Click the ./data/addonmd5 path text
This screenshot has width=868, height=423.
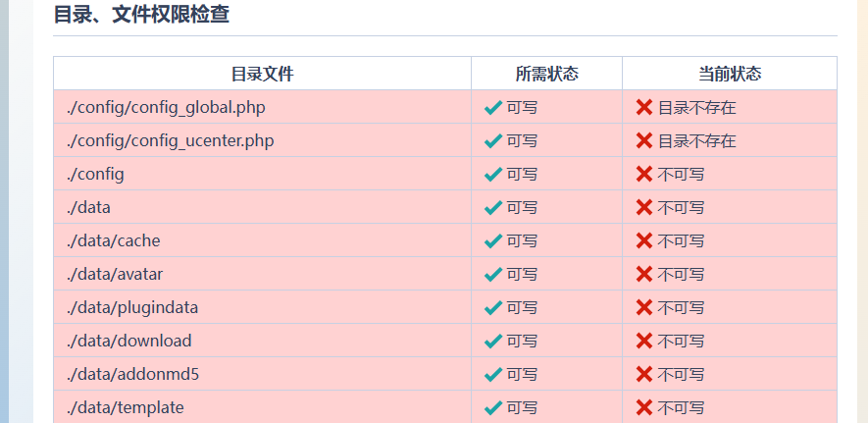132,374
